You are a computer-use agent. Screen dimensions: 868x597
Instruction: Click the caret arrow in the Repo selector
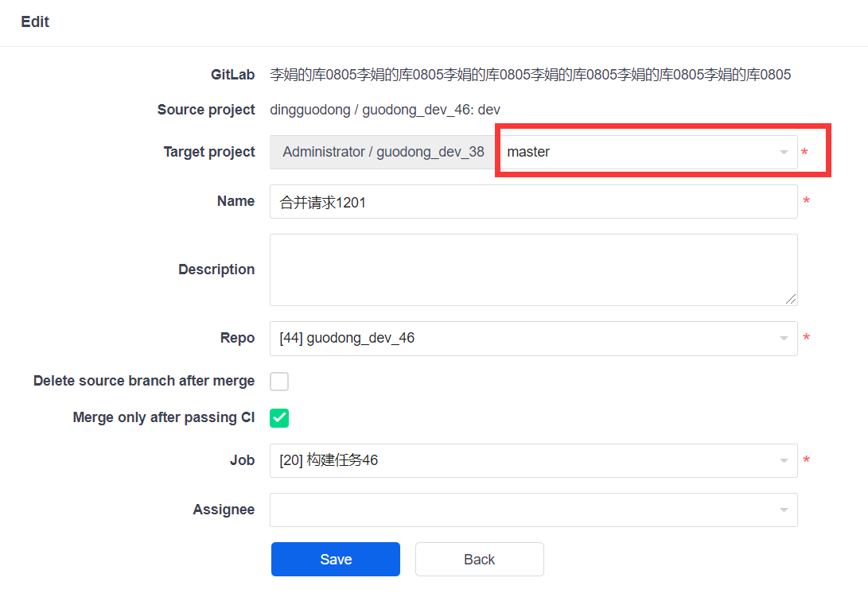[784, 339]
